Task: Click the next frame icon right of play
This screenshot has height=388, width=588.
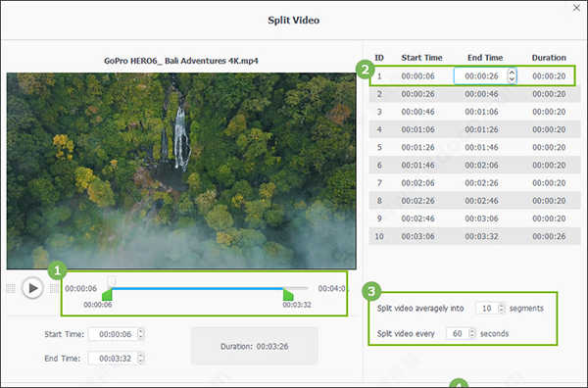Action: click(54, 288)
